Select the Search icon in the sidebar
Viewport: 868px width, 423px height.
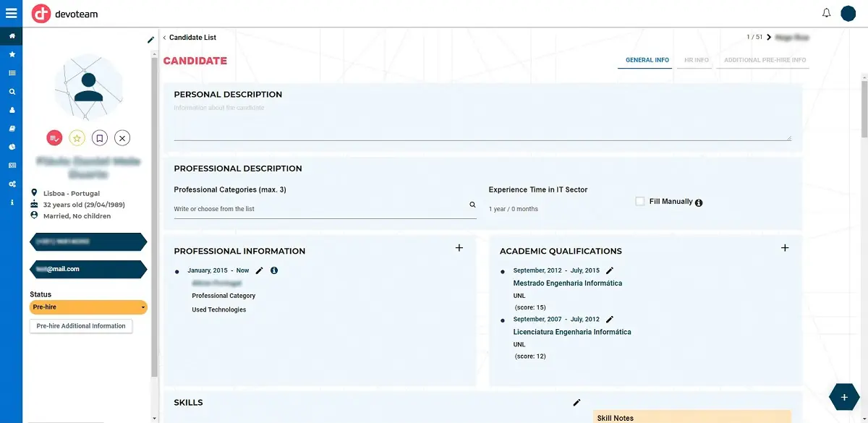click(x=11, y=91)
